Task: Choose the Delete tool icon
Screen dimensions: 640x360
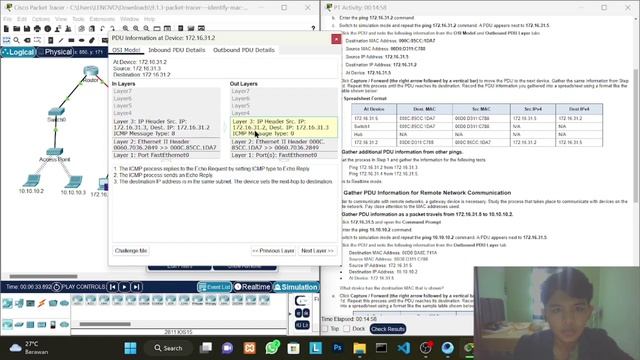Action: pos(27,40)
